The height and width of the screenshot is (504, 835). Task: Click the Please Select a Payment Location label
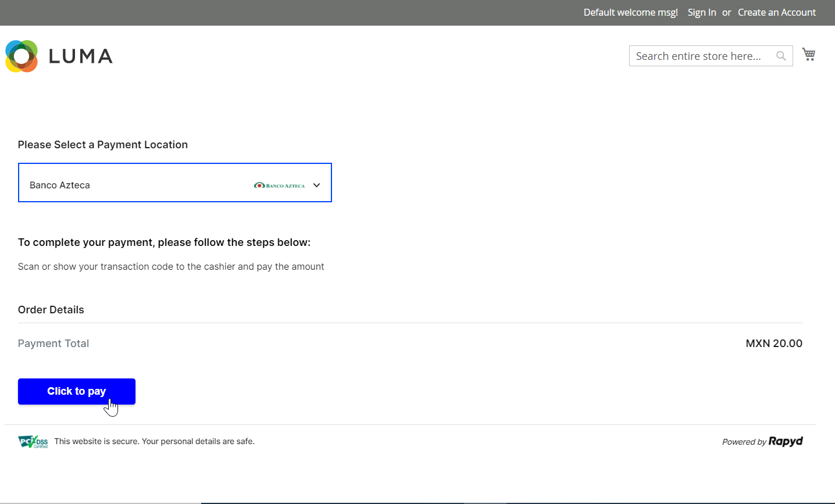pyautogui.click(x=103, y=145)
